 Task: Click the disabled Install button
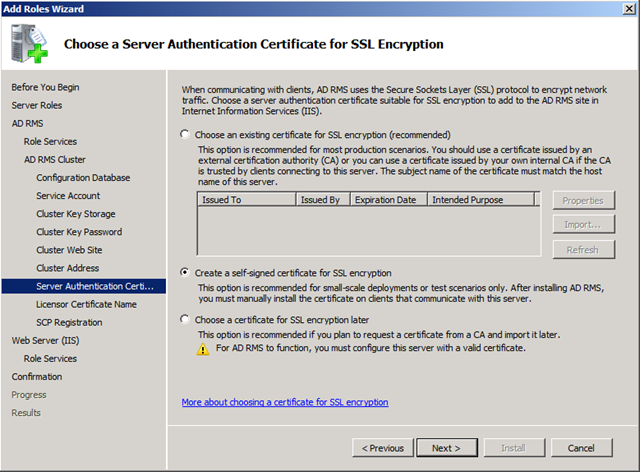click(514, 448)
